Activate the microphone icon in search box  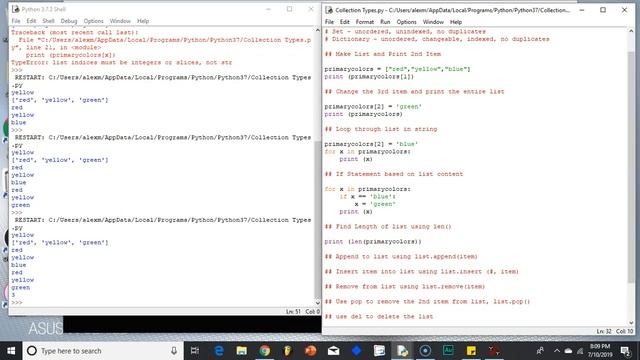[x=174, y=351]
